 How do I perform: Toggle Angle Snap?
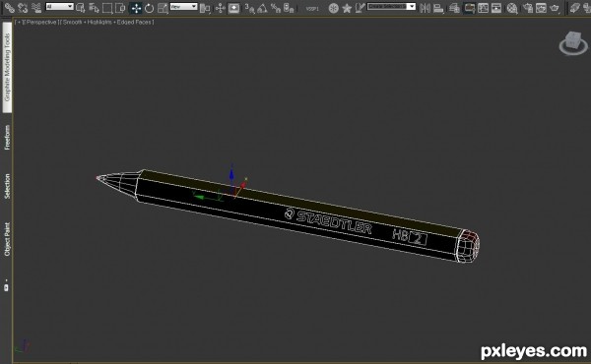pos(262,8)
